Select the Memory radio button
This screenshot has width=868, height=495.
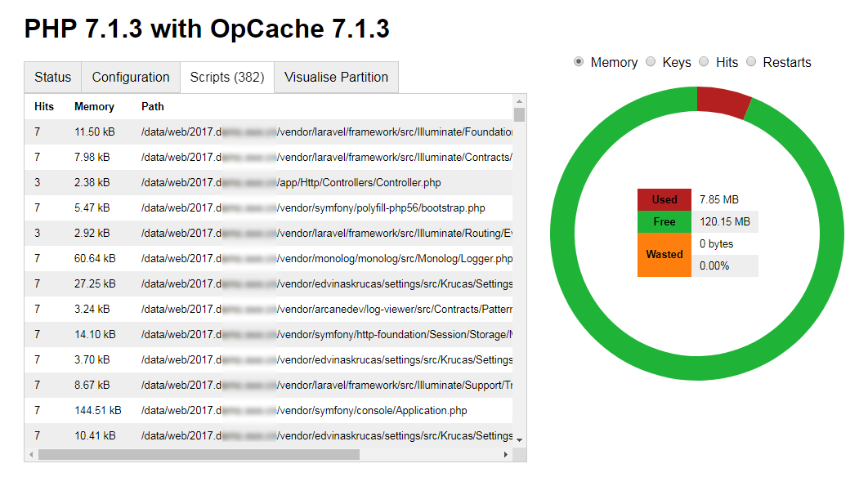click(579, 62)
